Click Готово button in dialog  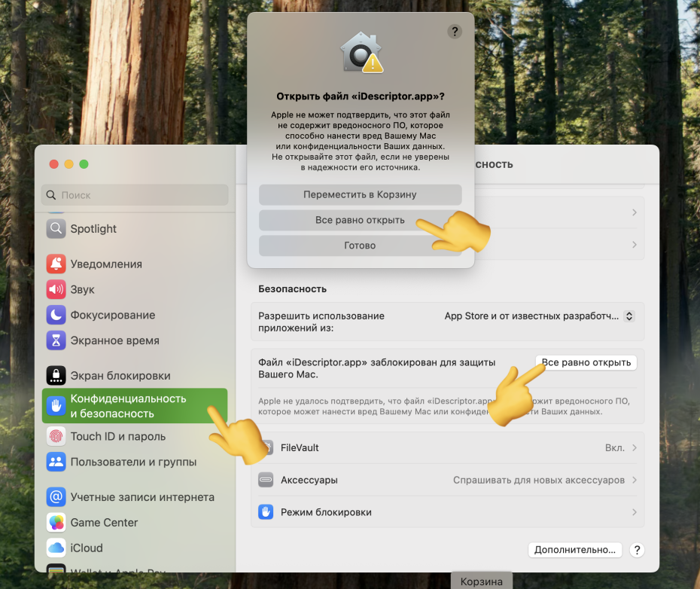click(x=361, y=246)
